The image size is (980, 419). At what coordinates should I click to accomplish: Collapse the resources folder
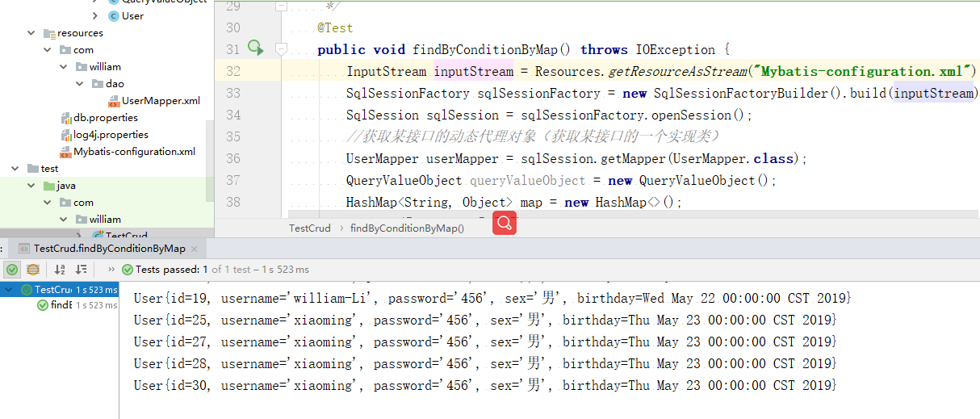(x=31, y=33)
